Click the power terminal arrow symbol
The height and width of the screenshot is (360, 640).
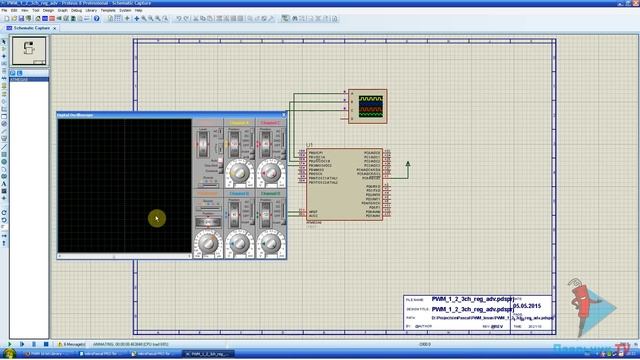pos(407,164)
